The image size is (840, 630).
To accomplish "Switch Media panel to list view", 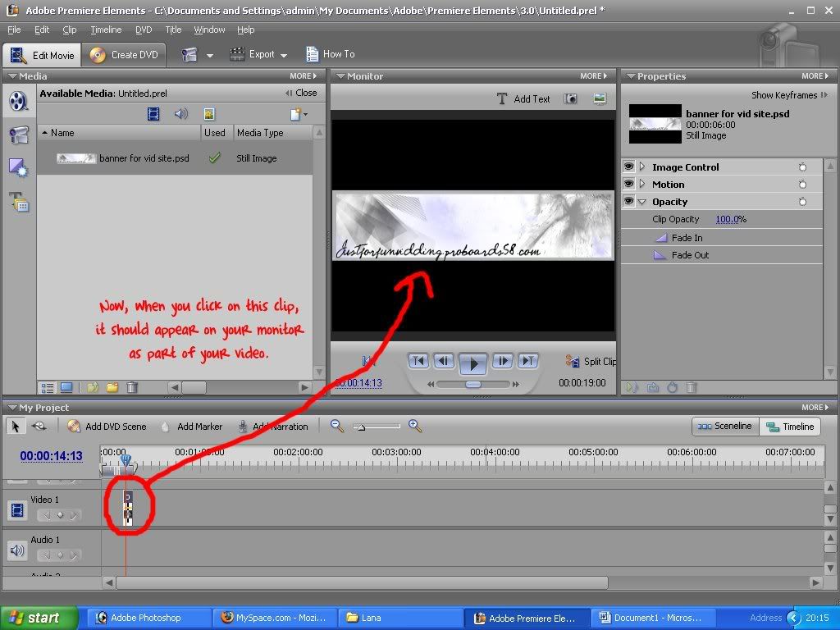I will (x=48, y=387).
